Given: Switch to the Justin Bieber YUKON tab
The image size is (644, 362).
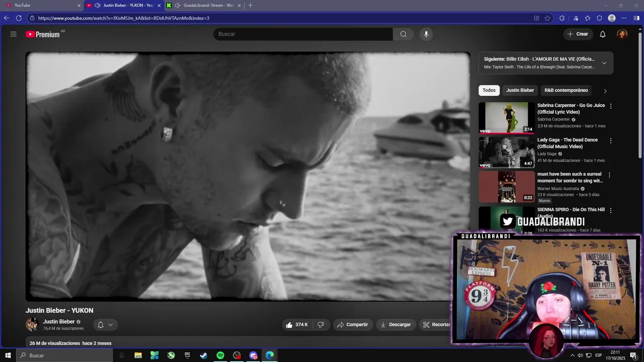Looking at the screenshot, I should (x=124, y=6).
